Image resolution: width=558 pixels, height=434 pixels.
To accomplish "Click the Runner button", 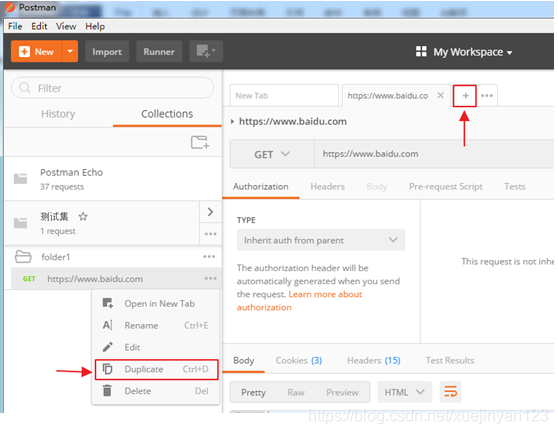I will pyautogui.click(x=159, y=51).
